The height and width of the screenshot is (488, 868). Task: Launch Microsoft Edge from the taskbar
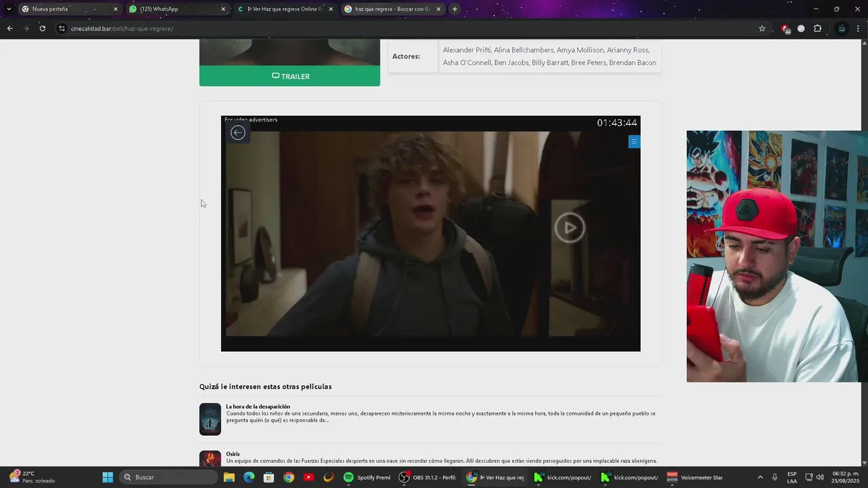pyautogui.click(x=249, y=477)
